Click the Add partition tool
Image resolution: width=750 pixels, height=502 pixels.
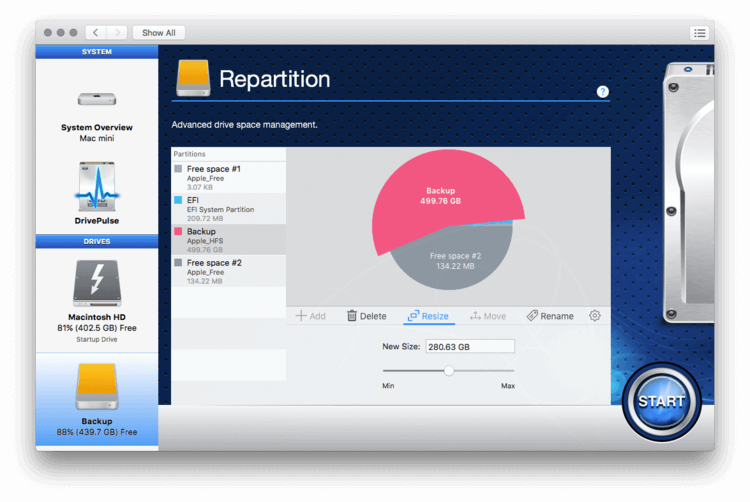(311, 316)
